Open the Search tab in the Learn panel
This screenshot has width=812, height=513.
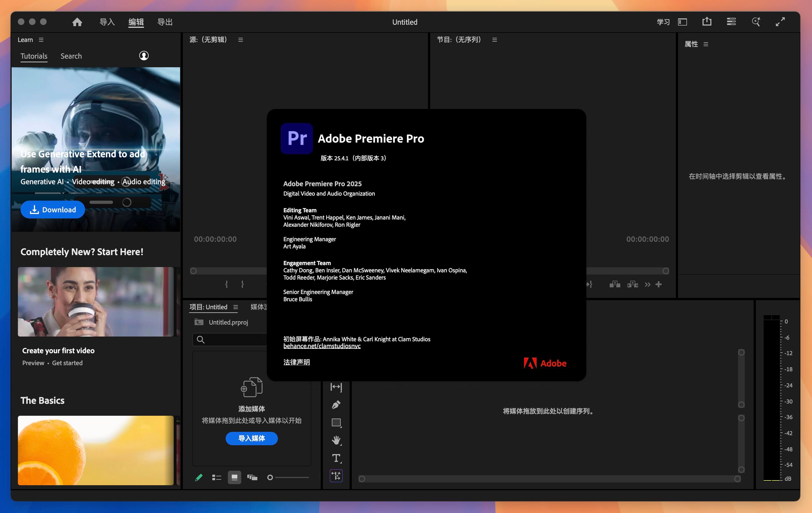[71, 56]
